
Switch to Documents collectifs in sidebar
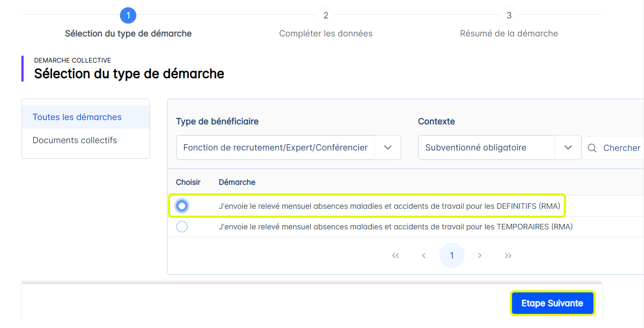tap(75, 140)
